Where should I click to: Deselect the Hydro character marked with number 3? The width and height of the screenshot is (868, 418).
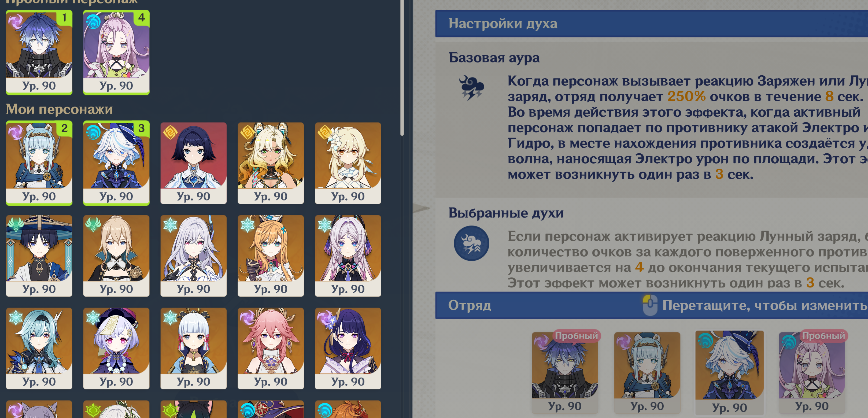tap(116, 163)
